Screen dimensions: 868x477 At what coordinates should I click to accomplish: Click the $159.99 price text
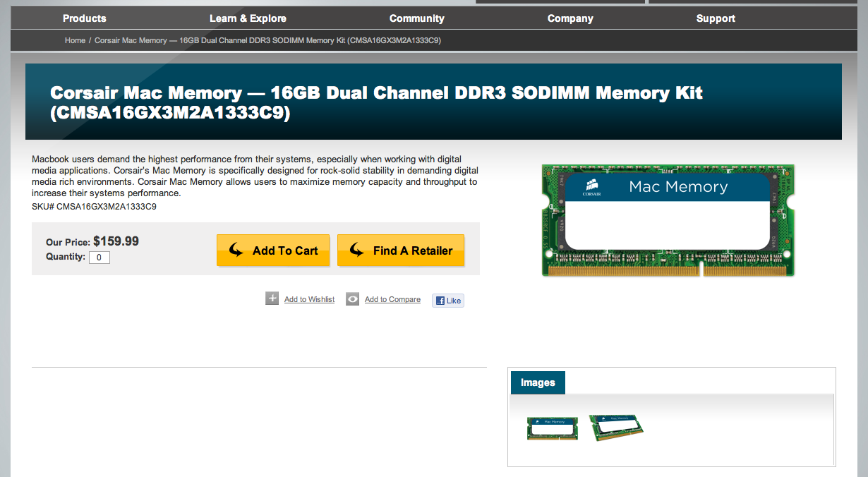(116, 241)
